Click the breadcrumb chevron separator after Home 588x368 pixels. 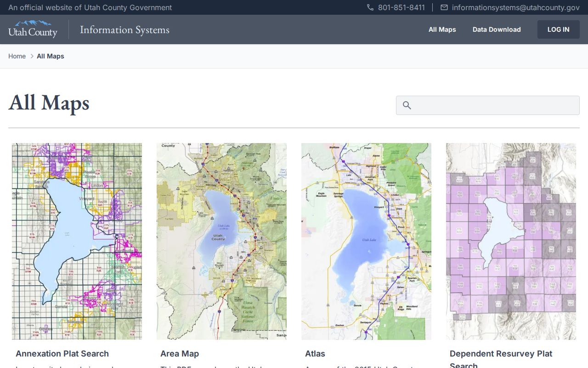tap(32, 56)
